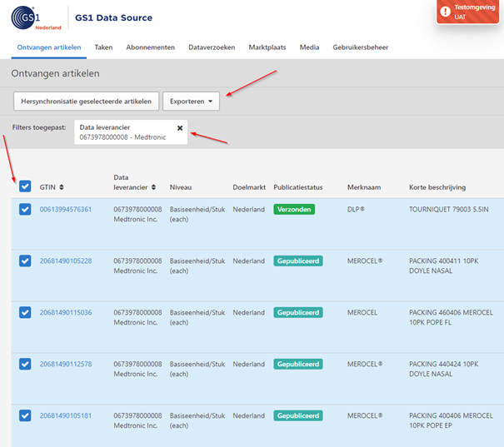Remove the Data leverancier filter with X

(x=180, y=128)
